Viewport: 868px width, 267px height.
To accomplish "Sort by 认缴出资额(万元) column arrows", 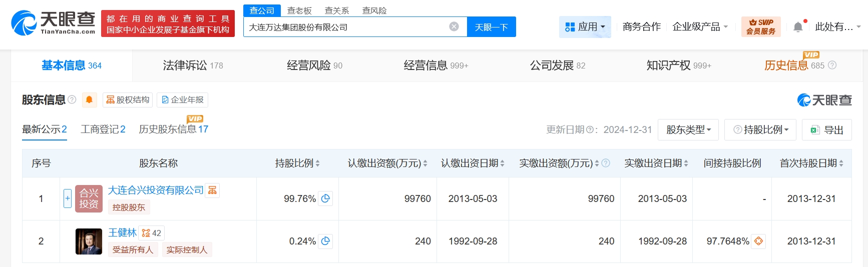I will (425, 163).
